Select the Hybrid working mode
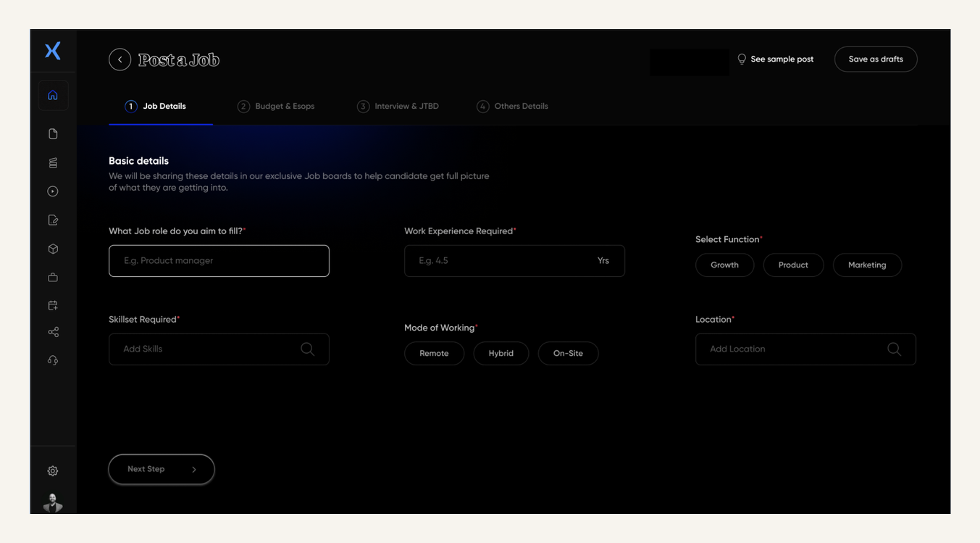The width and height of the screenshot is (980, 543). coord(501,353)
